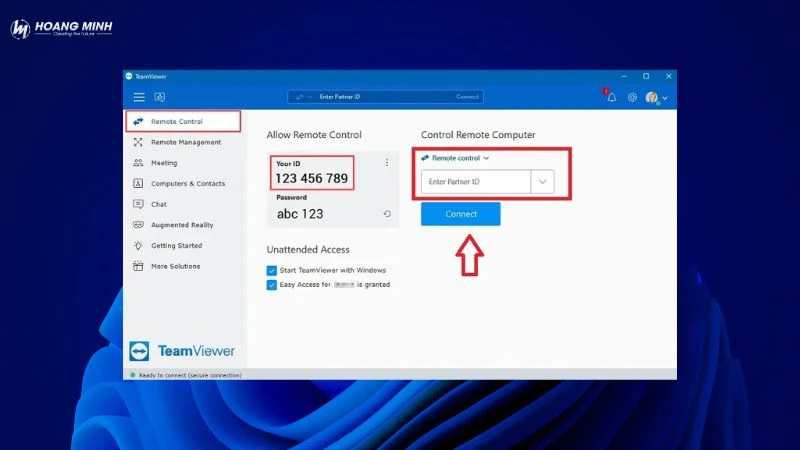This screenshot has width=800, height=450.
Task: Click the Meeting people icon
Action: [x=138, y=163]
